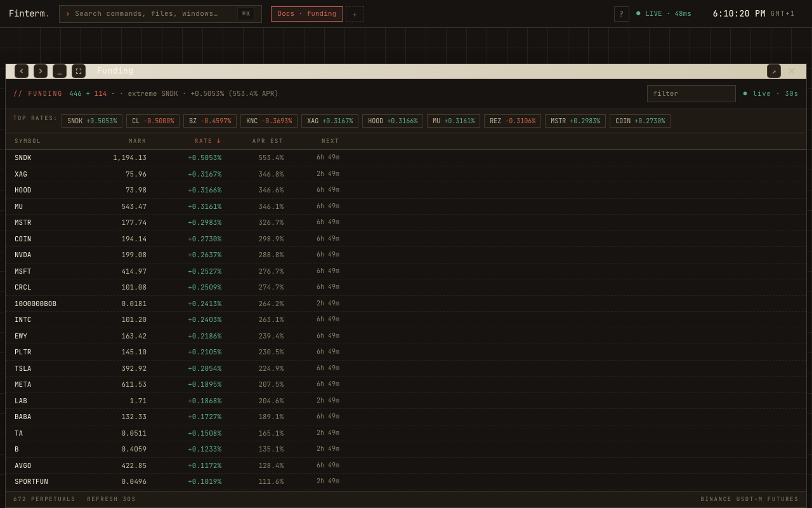Open the PLTR row
The width and height of the screenshot is (812, 508).
pyautogui.click(x=406, y=352)
